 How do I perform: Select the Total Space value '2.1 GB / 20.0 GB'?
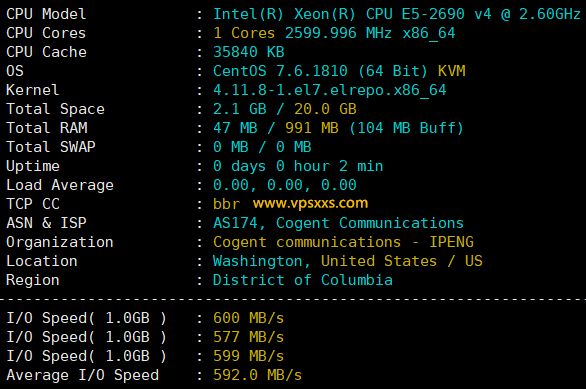click(285, 109)
